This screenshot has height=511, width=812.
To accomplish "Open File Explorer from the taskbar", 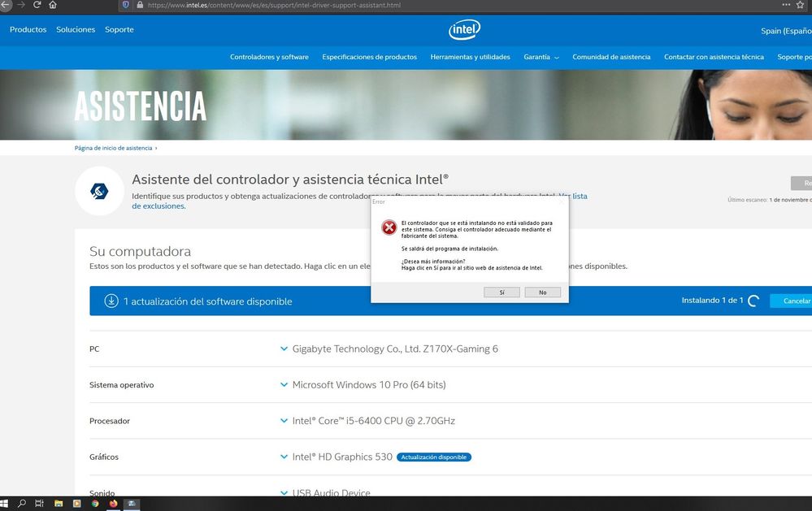I will pyautogui.click(x=59, y=504).
